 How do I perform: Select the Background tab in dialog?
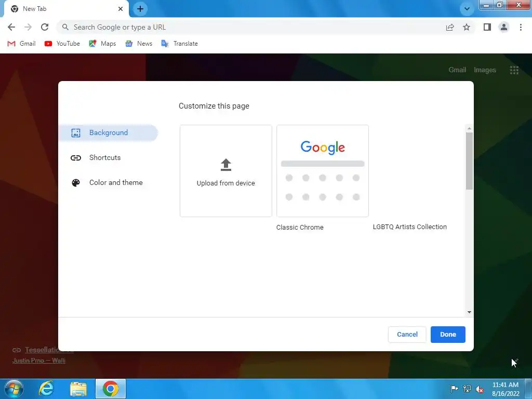pos(109,132)
